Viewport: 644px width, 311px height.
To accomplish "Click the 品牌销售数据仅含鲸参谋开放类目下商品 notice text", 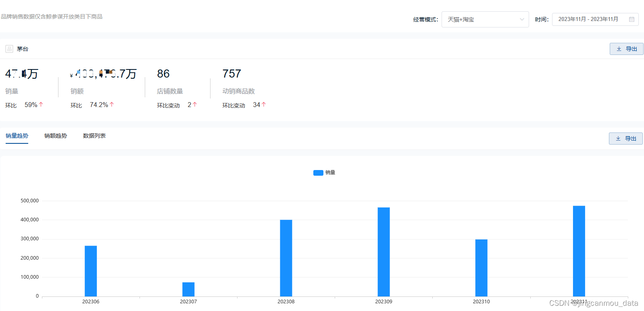I will point(52,17).
